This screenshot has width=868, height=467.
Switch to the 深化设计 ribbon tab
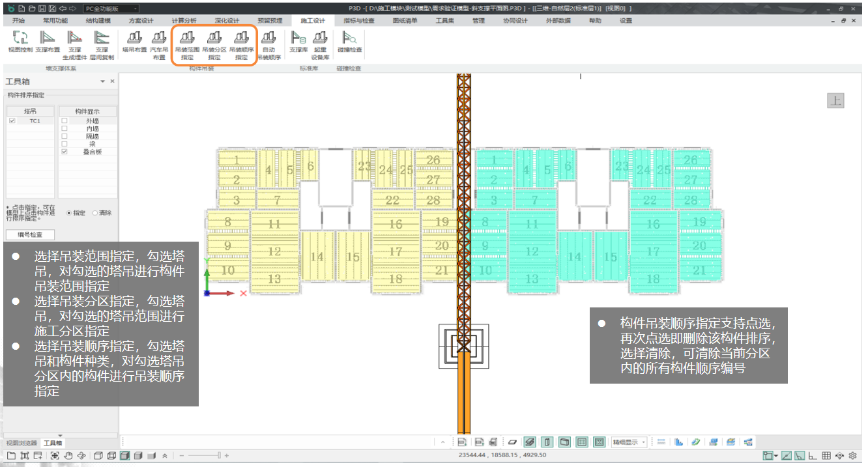coord(227,21)
